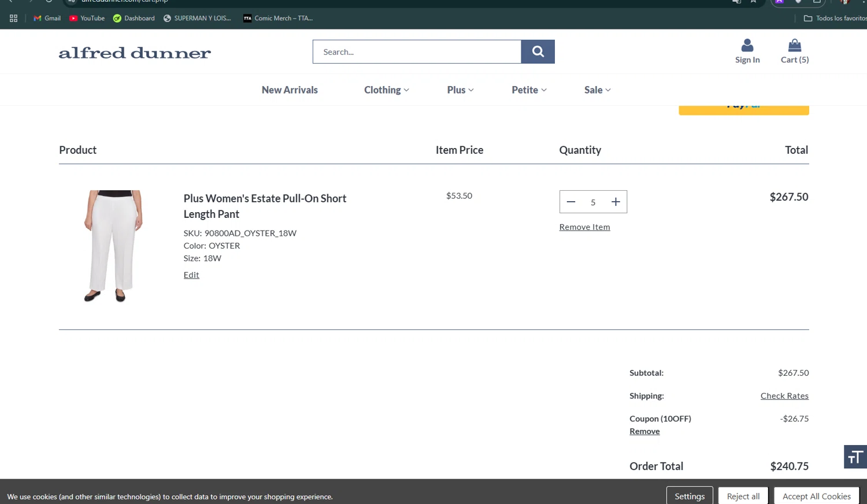Click Edit under product details
This screenshot has width=867, height=504.
click(191, 275)
